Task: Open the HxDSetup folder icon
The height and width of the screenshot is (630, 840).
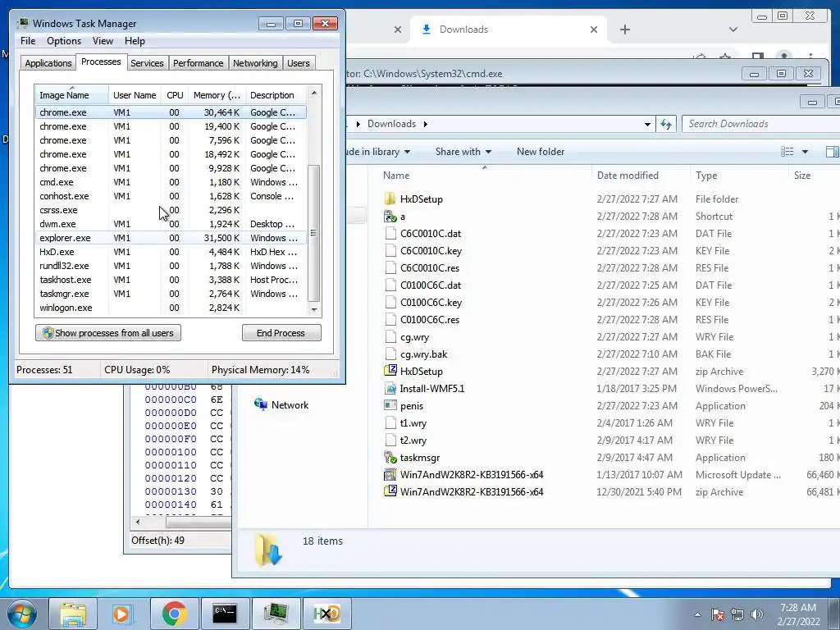Action: tap(390, 199)
